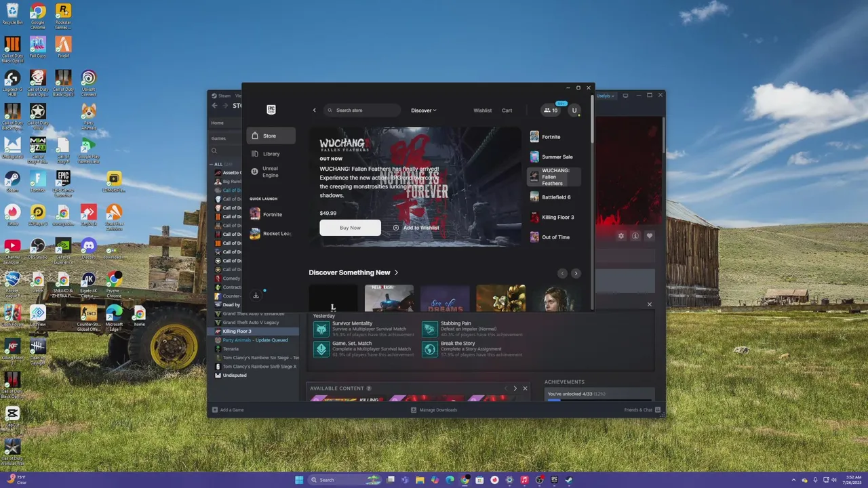The height and width of the screenshot is (488, 868).
Task: Add WUCHANG to Wishlist
Action: pos(416,228)
